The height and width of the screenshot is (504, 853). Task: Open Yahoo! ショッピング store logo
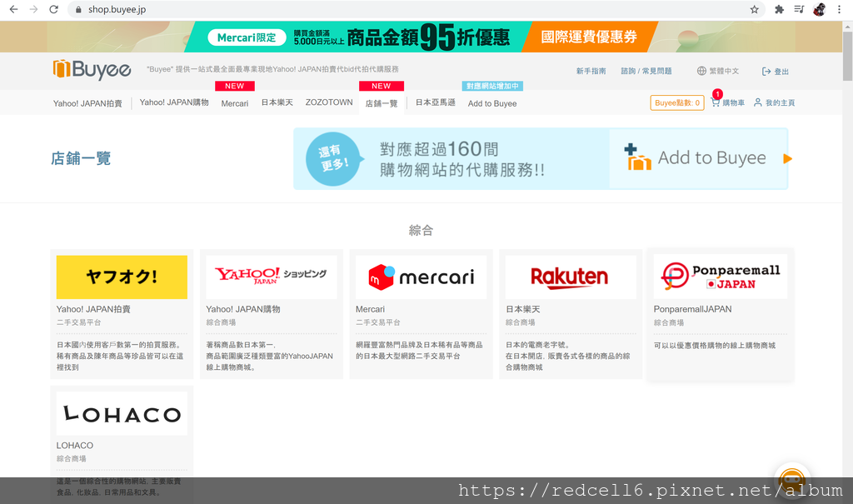point(272,277)
